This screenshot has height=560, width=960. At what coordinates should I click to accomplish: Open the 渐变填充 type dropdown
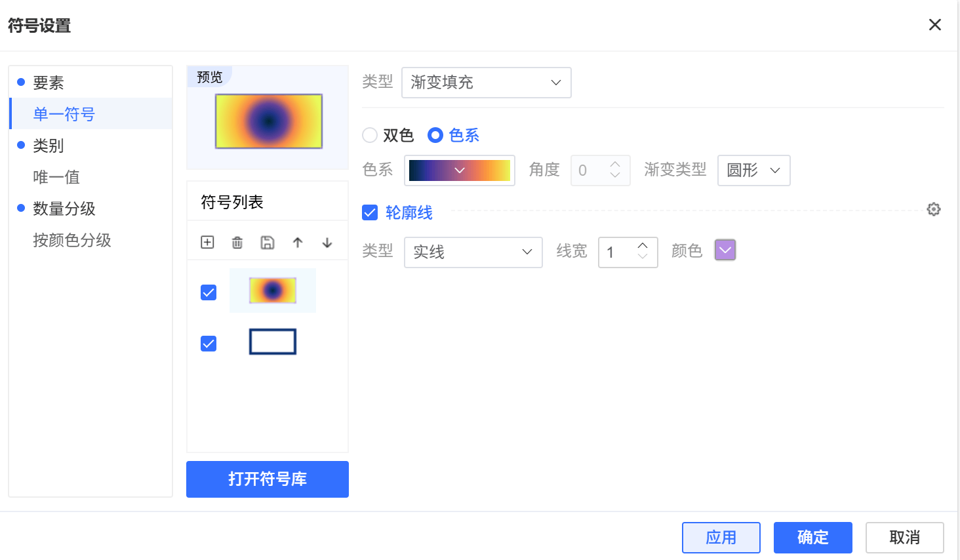click(486, 83)
